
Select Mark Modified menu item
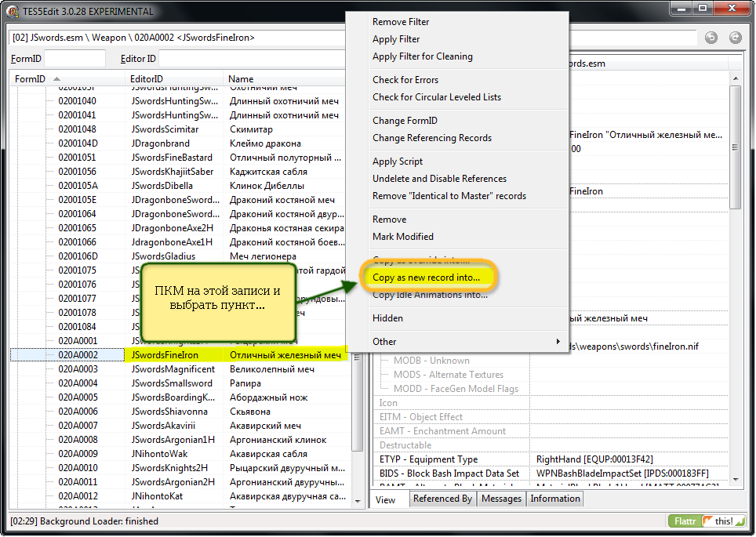click(x=403, y=237)
